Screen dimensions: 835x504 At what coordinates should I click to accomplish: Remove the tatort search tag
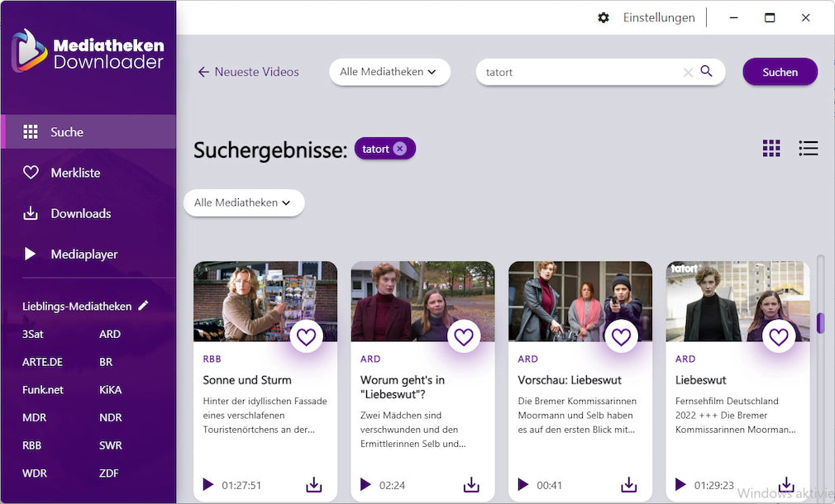400,149
